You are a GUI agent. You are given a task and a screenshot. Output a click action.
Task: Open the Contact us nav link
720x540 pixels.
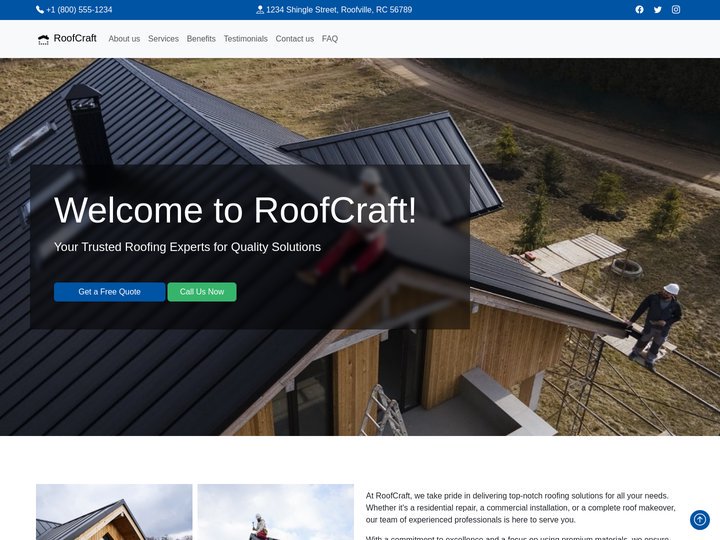pyautogui.click(x=295, y=39)
